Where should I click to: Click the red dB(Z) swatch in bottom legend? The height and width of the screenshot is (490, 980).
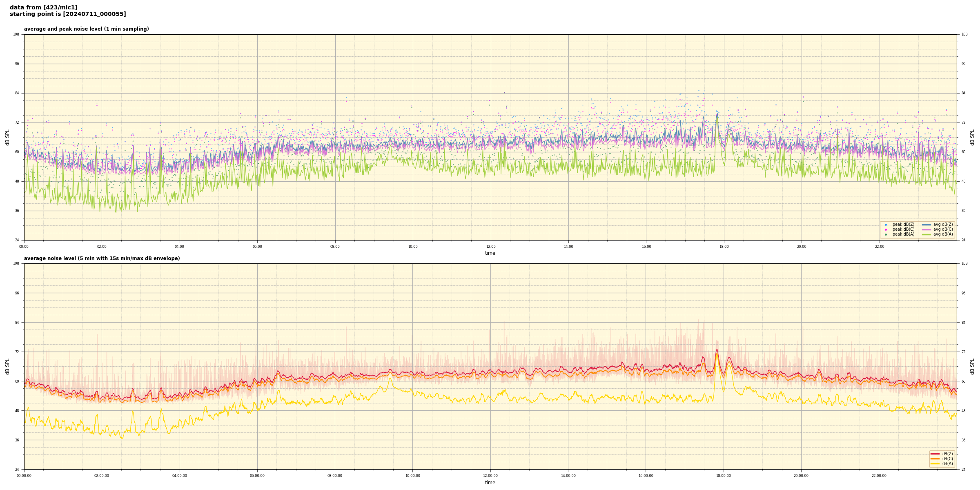coord(935,454)
